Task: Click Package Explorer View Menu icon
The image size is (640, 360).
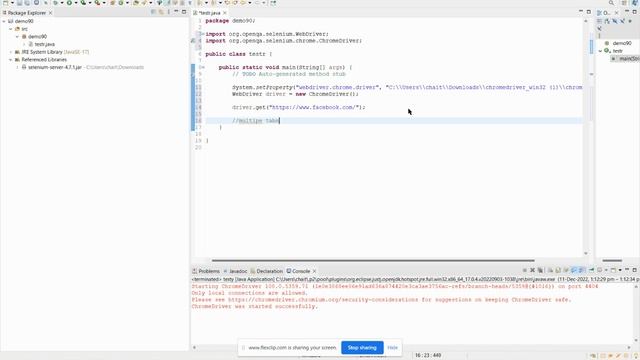Action: point(169,12)
